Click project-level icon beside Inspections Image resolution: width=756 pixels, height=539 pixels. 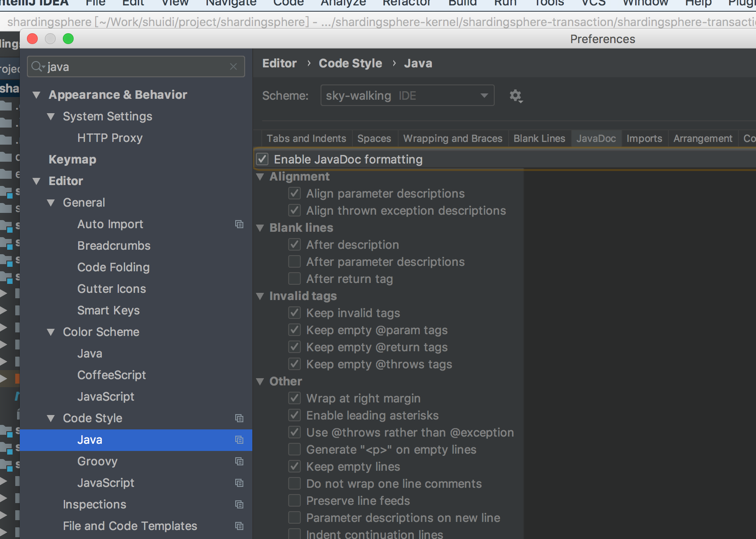(x=239, y=504)
